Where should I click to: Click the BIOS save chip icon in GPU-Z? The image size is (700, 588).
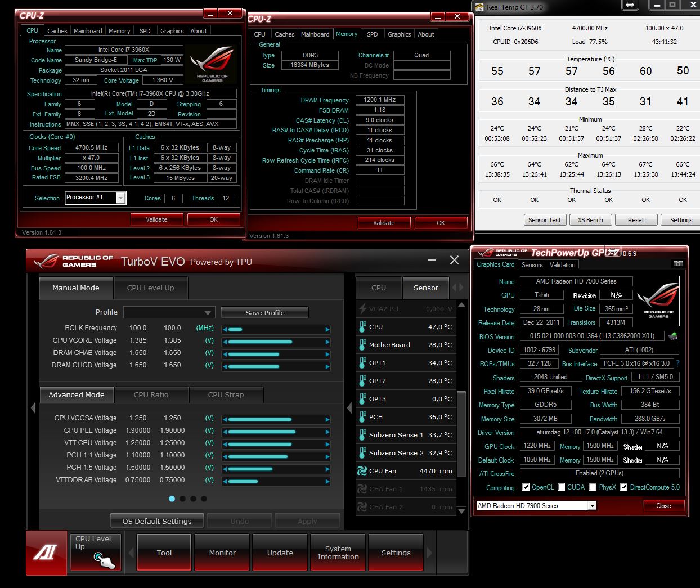(672, 336)
